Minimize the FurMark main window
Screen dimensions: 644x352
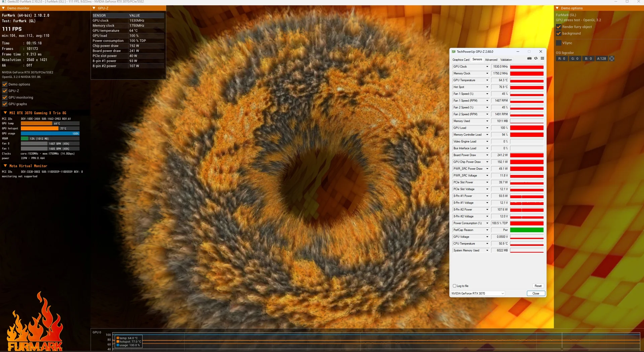coord(616,2)
